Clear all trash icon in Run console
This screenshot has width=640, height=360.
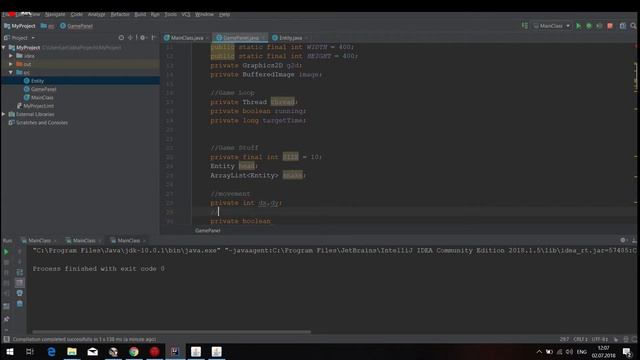pyautogui.click(x=20, y=304)
